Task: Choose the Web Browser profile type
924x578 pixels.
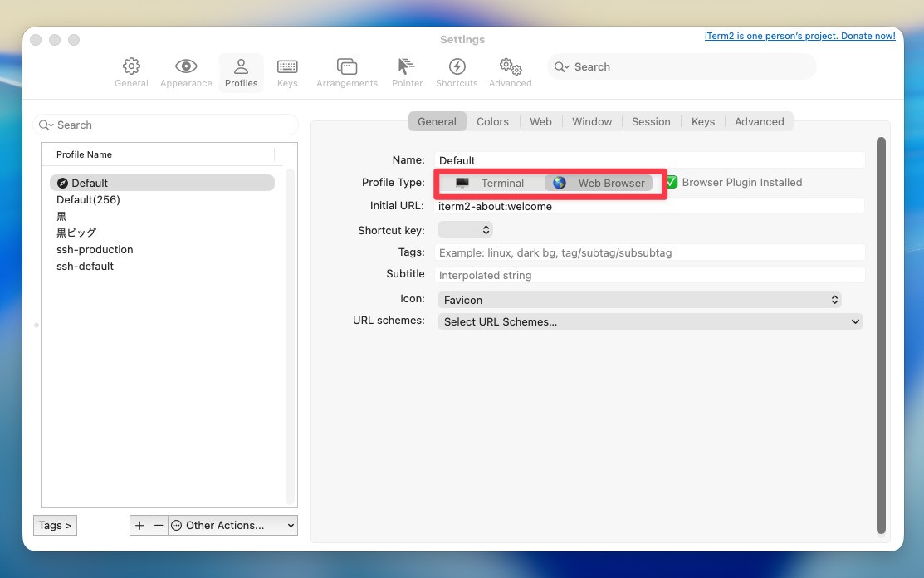Action: tap(599, 184)
